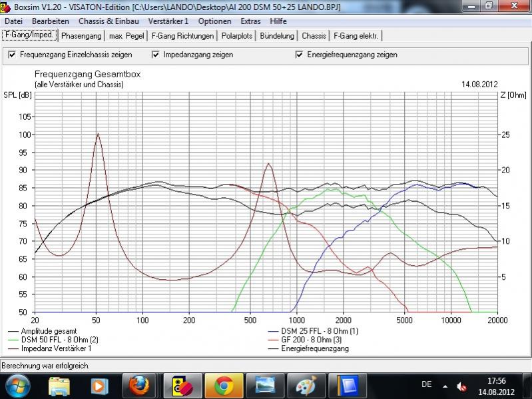Screen dimensions: 532x399
Task: Click the Frequenzgang Gesamtbox chart title
Action: (87, 75)
